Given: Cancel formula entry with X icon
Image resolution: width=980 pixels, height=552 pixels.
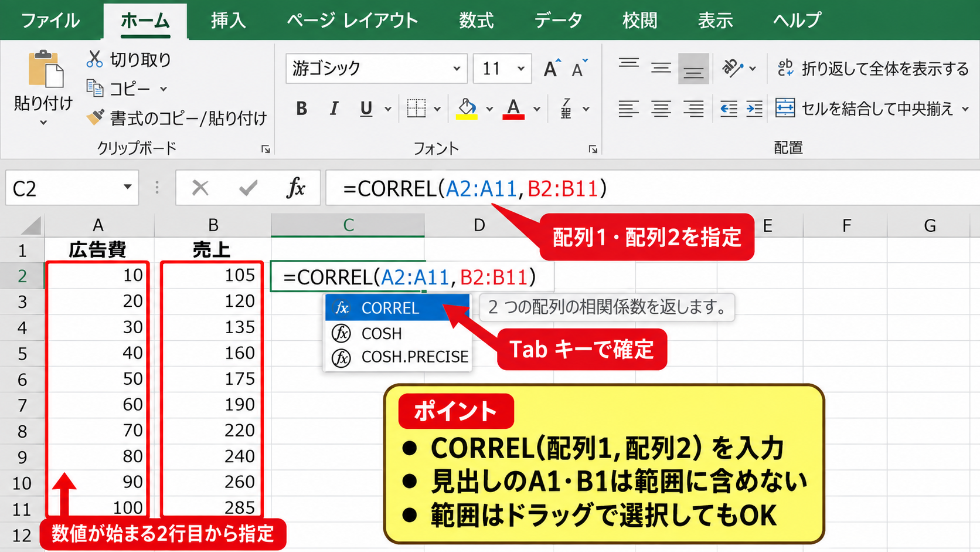Looking at the screenshot, I should point(200,188).
